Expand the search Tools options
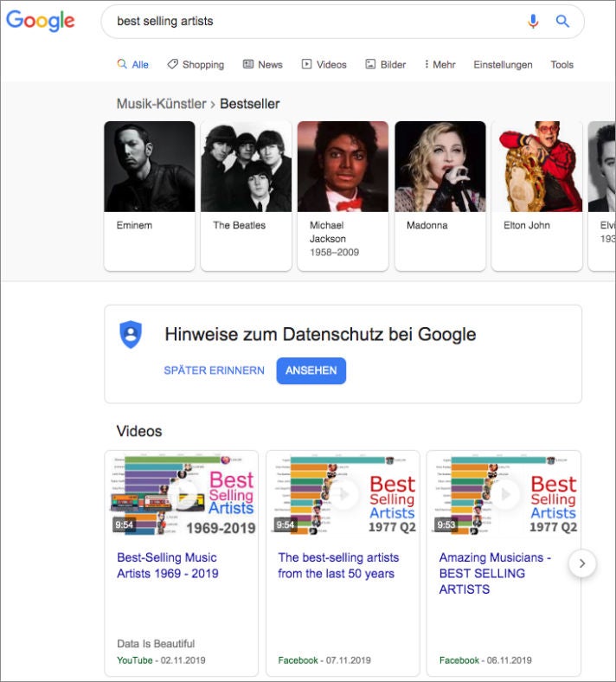This screenshot has height=682, width=616. pyautogui.click(x=561, y=65)
